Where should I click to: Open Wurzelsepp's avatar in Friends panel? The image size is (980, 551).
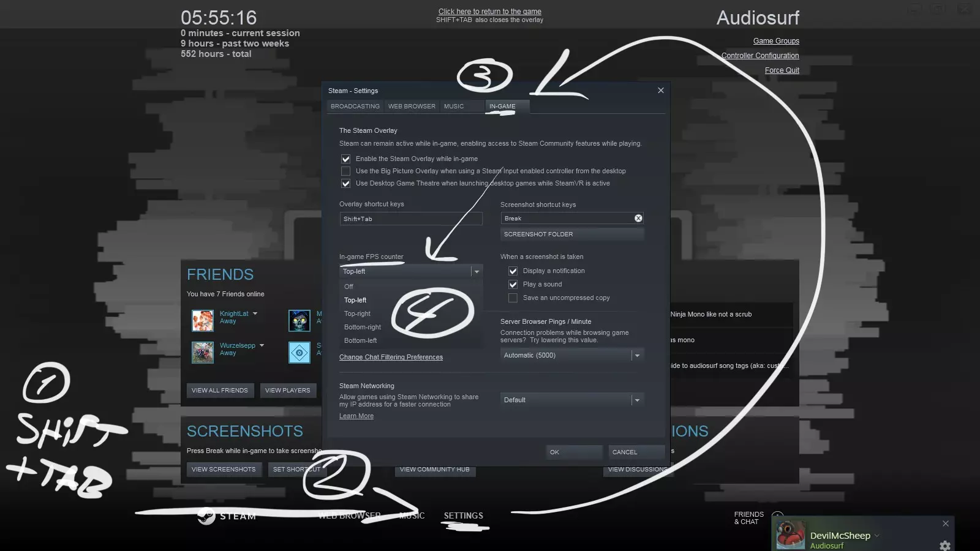tap(203, 352)
